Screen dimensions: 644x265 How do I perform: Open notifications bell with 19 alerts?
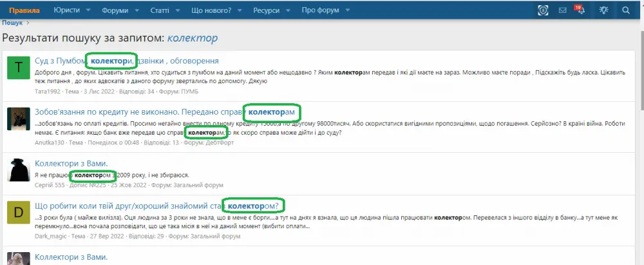coord(582,10)
